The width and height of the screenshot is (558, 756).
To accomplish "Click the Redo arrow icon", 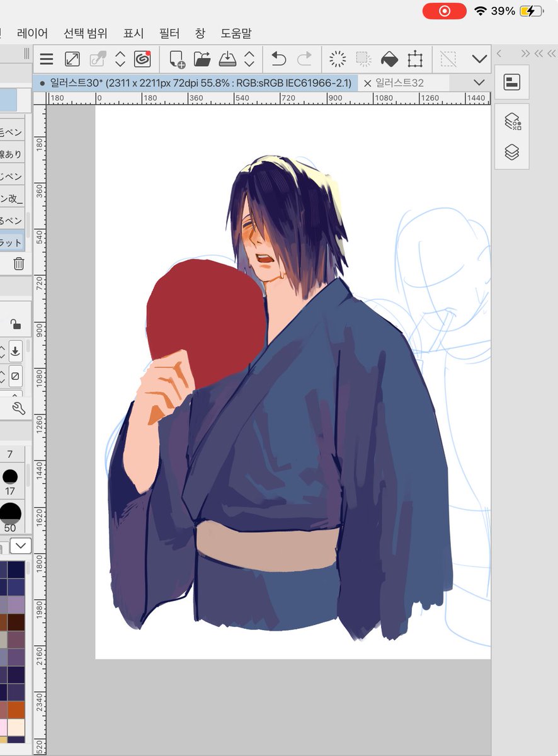I will coord(304,59).
